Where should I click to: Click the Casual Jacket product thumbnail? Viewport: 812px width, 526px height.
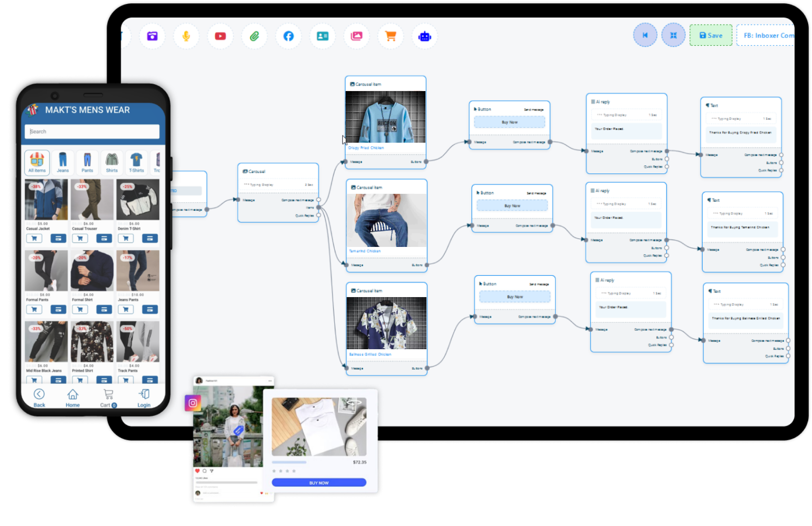click(x=46, y=200)
